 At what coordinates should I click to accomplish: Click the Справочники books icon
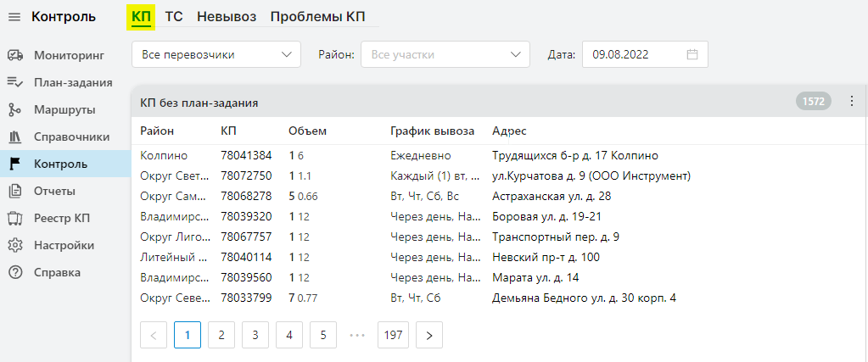(x=14, y=136)
